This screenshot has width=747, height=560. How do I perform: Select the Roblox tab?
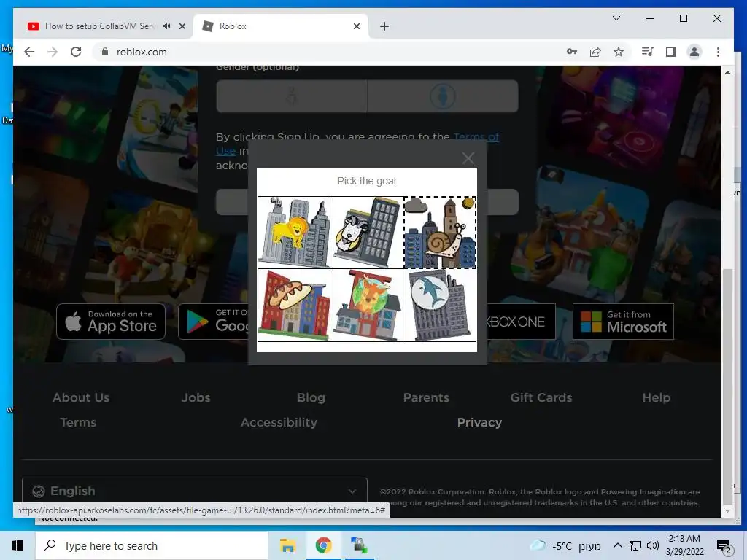pos(281,26)
